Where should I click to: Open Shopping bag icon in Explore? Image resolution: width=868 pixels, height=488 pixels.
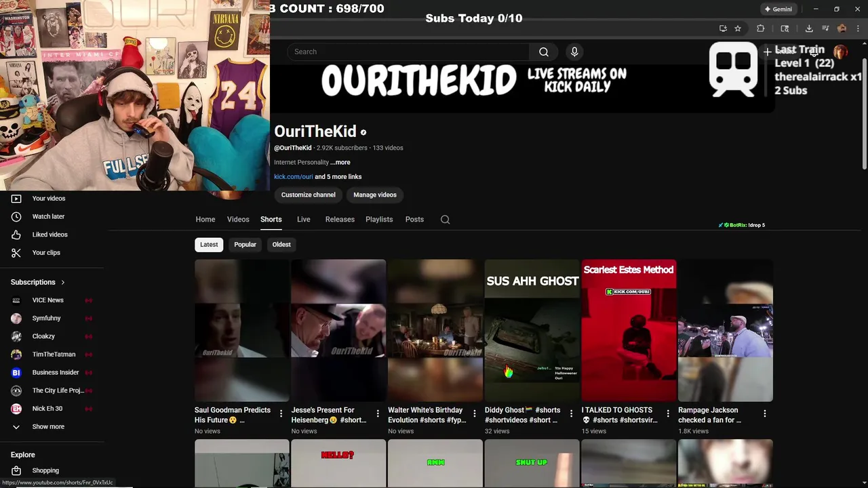coord(16,470)
